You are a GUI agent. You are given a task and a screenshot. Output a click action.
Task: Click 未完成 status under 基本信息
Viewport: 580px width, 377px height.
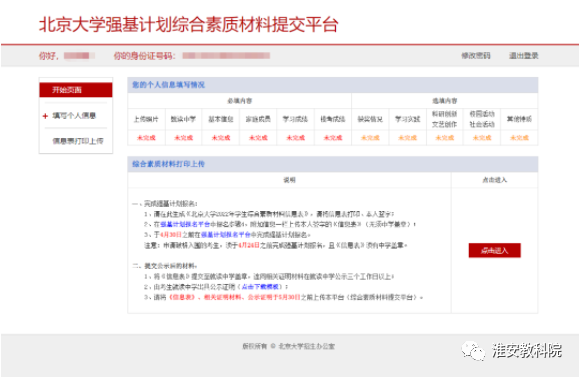point(221,138)
